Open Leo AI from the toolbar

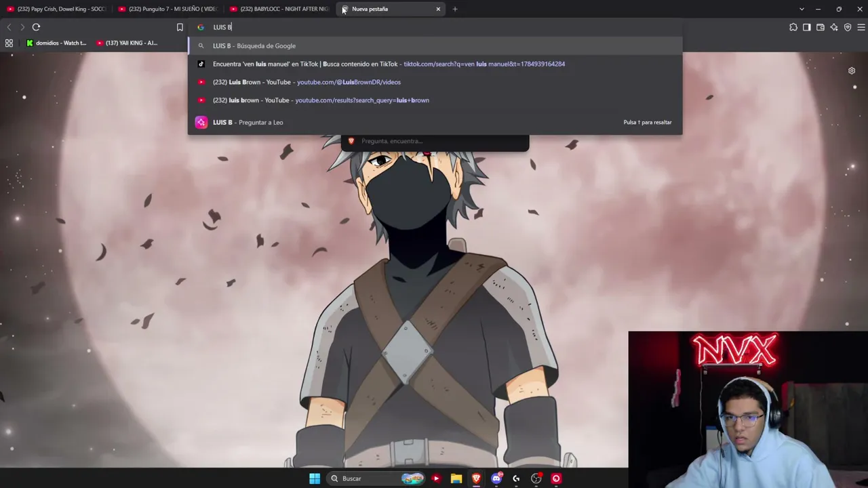point(834,27)
